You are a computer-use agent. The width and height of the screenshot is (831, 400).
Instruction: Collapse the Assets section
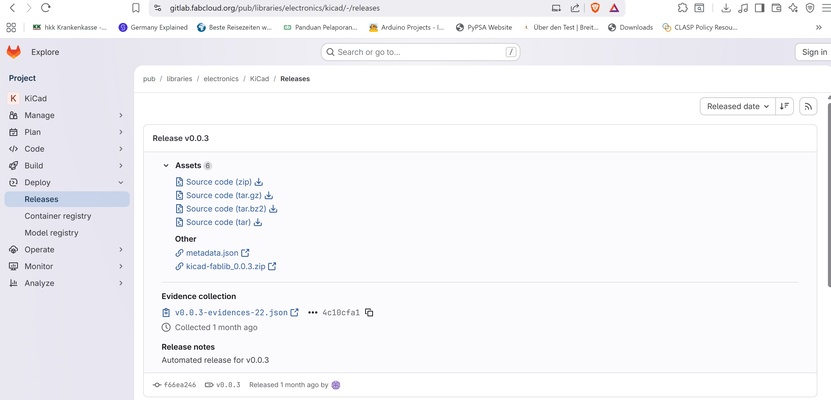(x=166, y=166)
